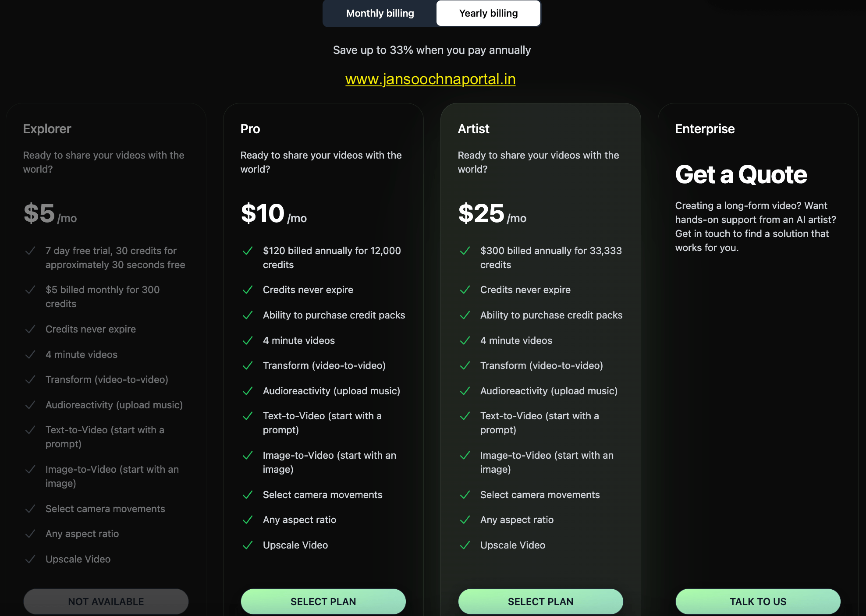Click '$120 billed annually for 12,000 credits' text
Viewport: 866px width, 616px height.
tap(332, 258)
